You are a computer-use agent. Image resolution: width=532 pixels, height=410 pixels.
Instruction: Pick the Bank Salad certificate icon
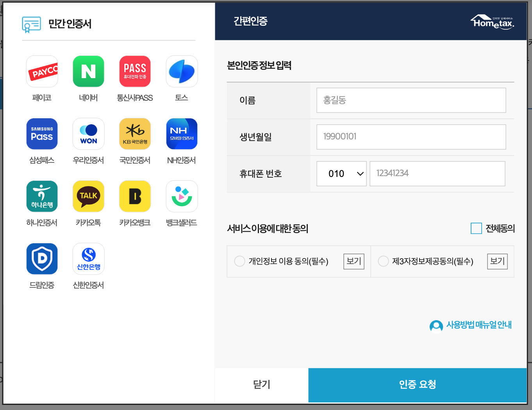tap(182, 196)
